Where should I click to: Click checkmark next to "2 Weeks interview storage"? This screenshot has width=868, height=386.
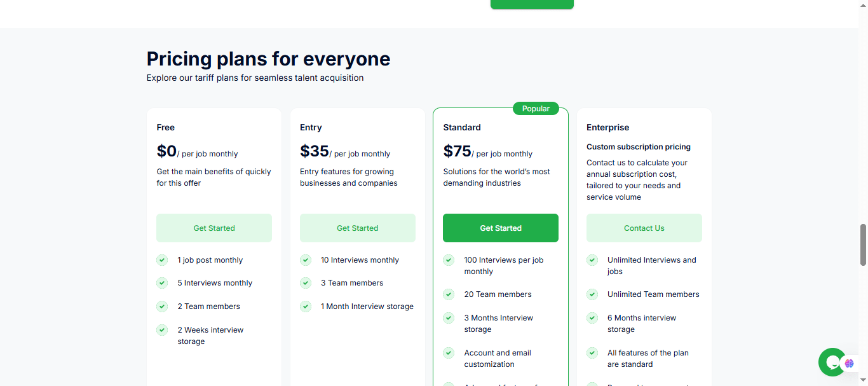coord(162,330)
